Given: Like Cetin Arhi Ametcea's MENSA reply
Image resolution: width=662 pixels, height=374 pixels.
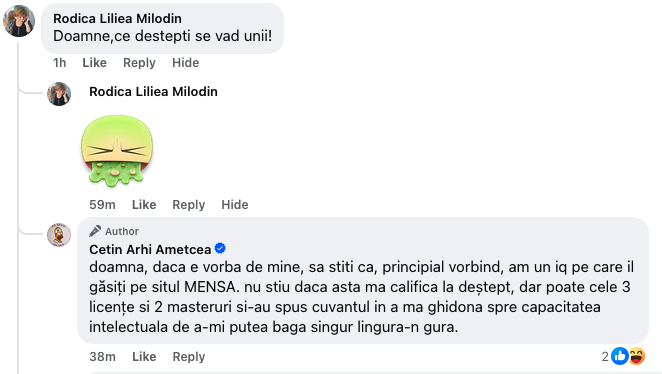Looking at the screenshot, I should 144,357.
